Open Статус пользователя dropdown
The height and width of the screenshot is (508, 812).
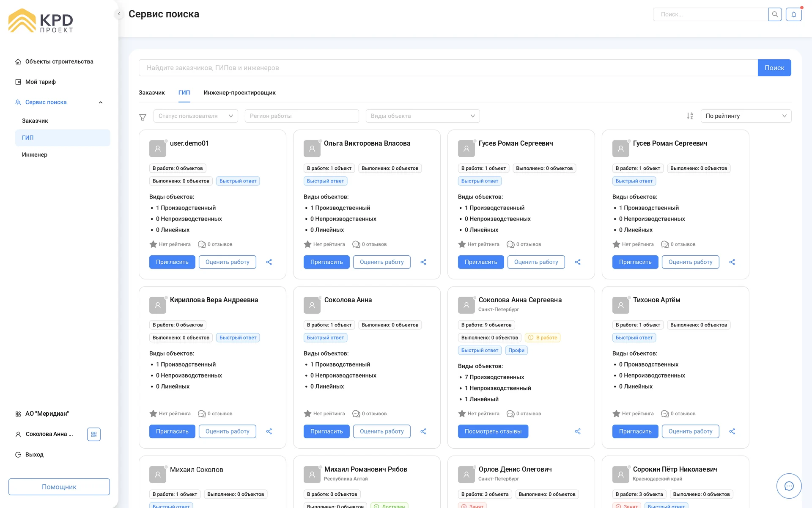point(196,116)
